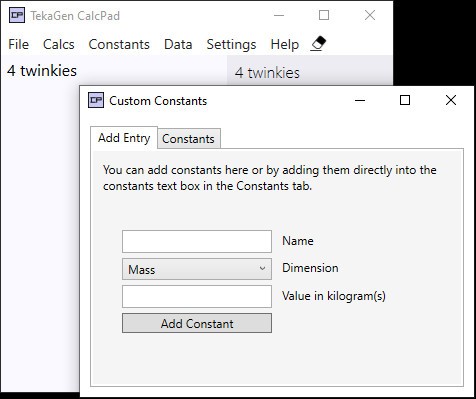Viewport: 476px width, 399px height.
Task: Click the eraser icon in CalcPad menu bar
Action: [318, 44]
